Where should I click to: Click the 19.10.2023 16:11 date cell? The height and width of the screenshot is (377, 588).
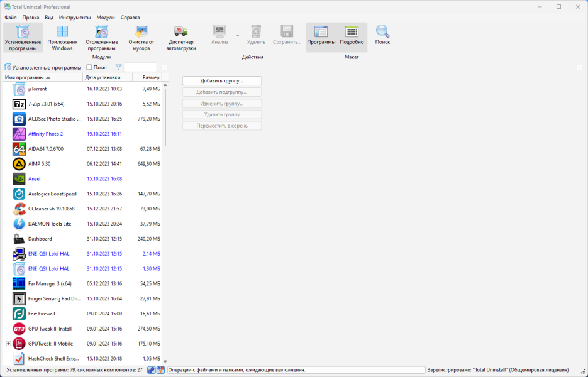(x=104, y=134)
